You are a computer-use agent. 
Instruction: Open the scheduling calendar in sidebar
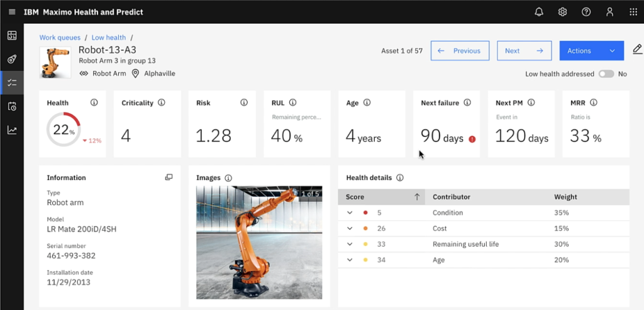click(12, 106)
